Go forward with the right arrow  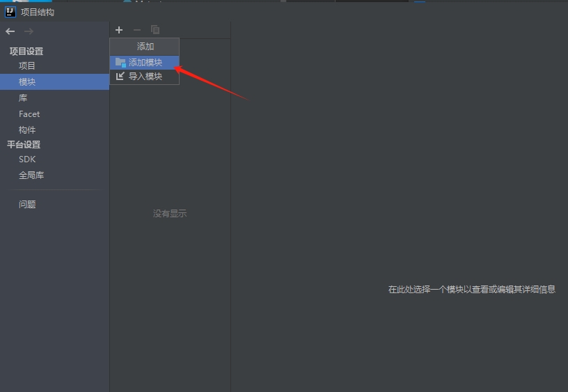29,31
